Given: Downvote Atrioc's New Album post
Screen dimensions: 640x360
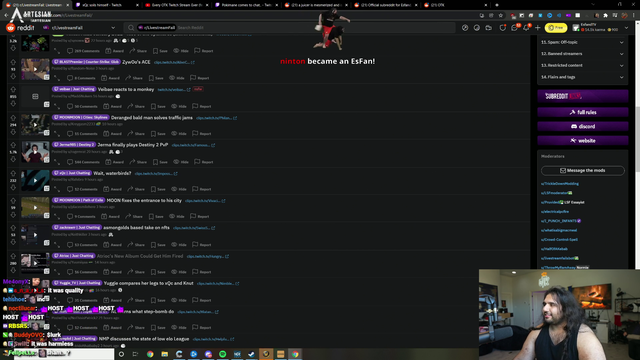Looking at the screenshot, I should (13, 270).
